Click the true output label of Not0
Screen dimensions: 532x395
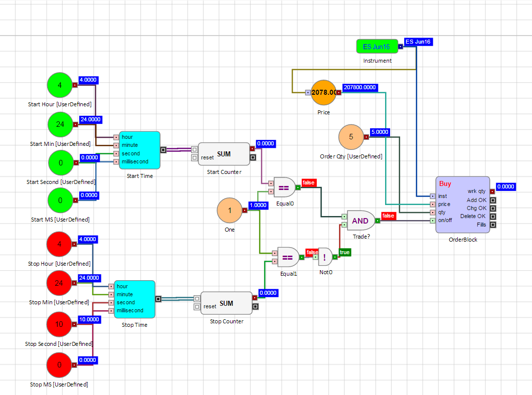(x=345, y=252)
